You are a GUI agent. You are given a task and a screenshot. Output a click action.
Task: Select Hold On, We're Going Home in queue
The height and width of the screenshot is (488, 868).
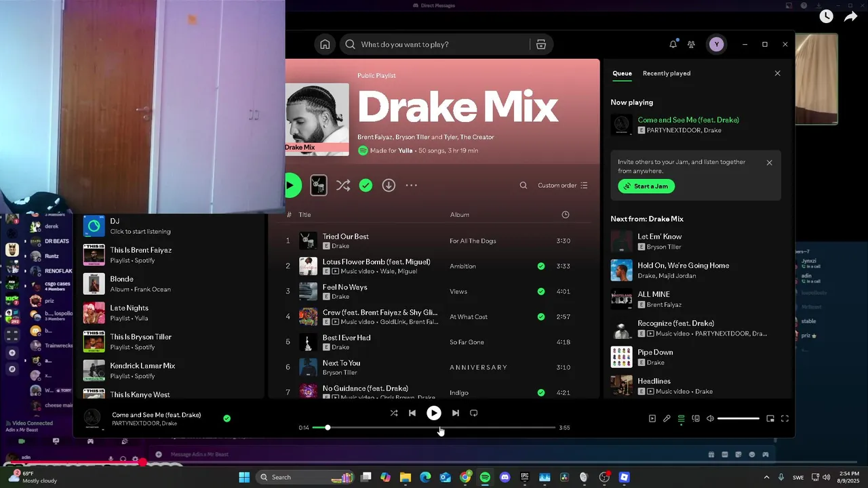696,270
